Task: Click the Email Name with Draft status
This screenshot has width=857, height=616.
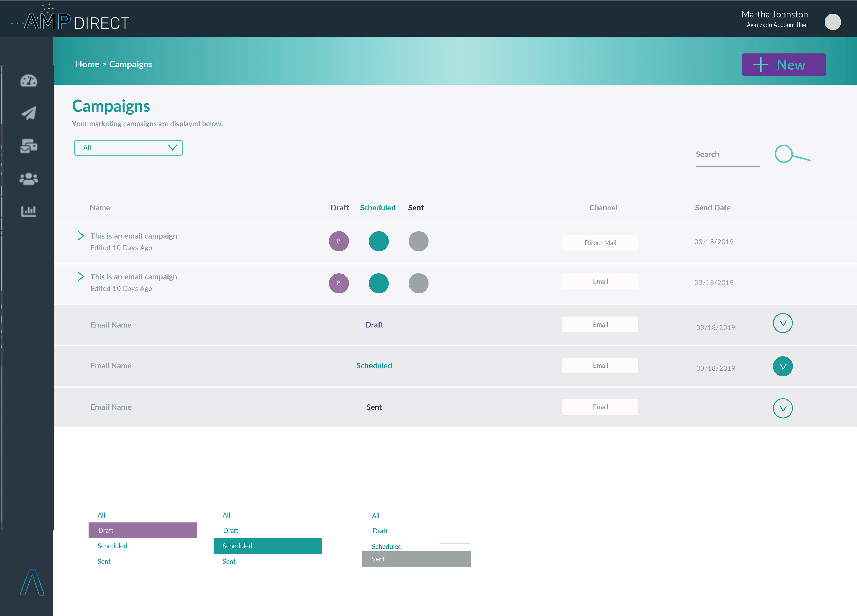Action: point(111,325)
